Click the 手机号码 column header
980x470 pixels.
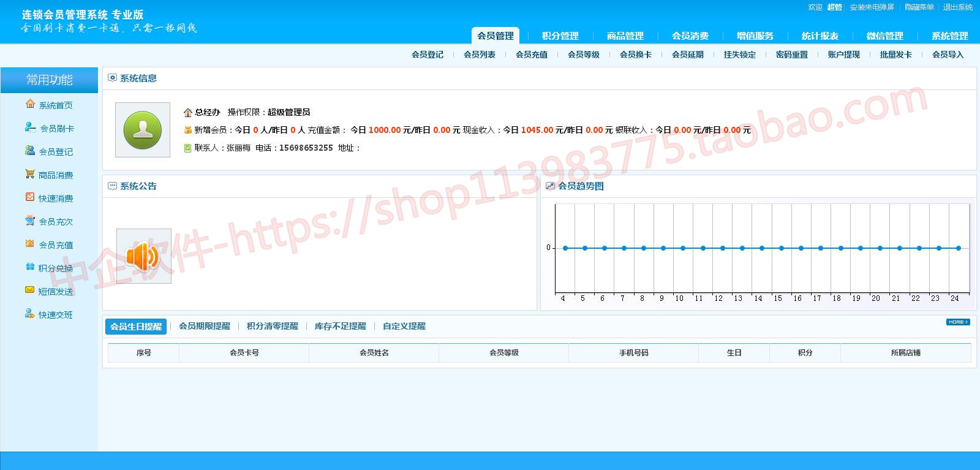(x=634, y=353)
